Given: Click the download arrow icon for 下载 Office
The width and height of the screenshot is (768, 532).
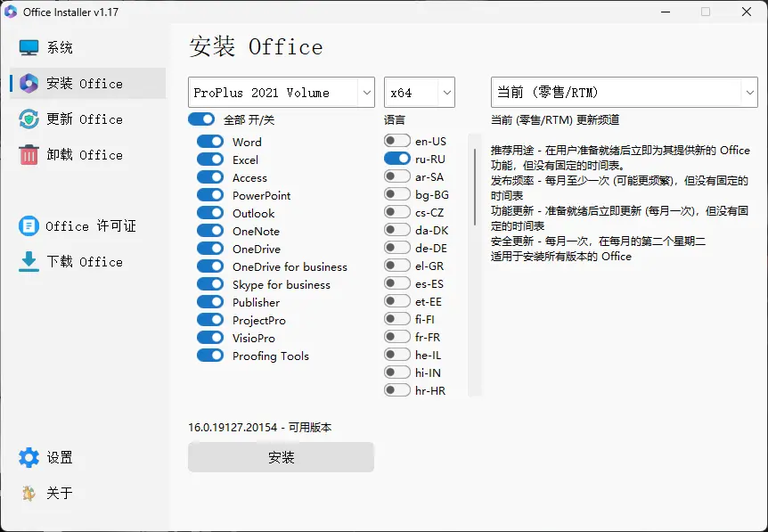Looking at the screenshot, I should point(29,262).
